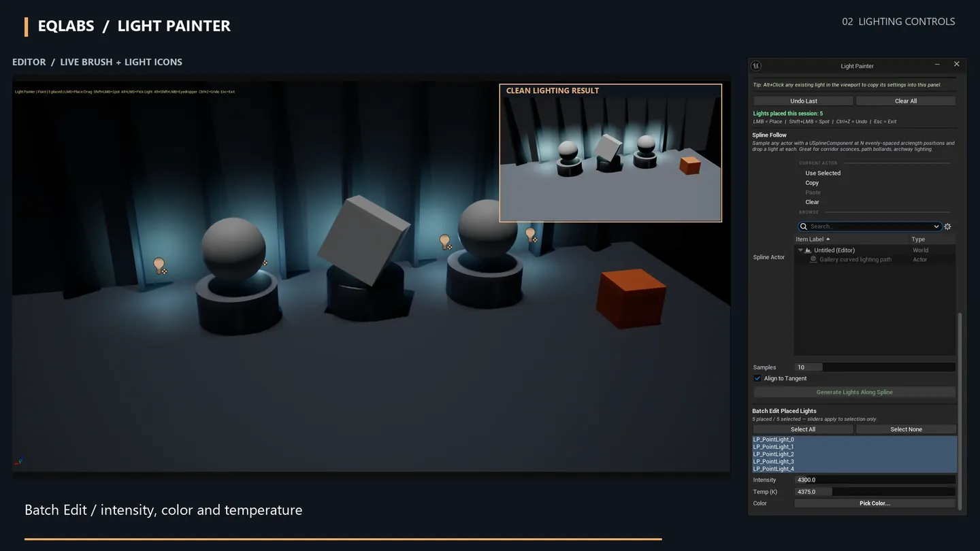Click the Light Painter panel vertical scrollbar
Image resolution: width=980 pixels, height=551 pixels.
pyautogui.click(x=960, y=411)
